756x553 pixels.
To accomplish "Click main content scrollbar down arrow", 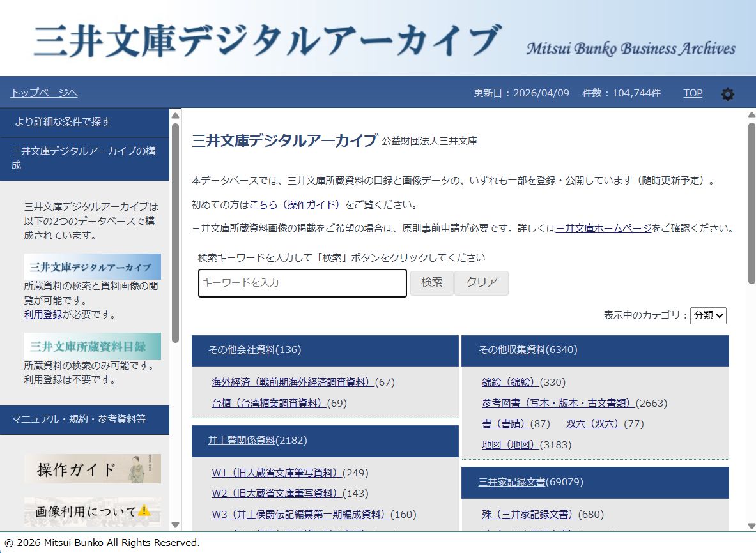I will point(752,526).
